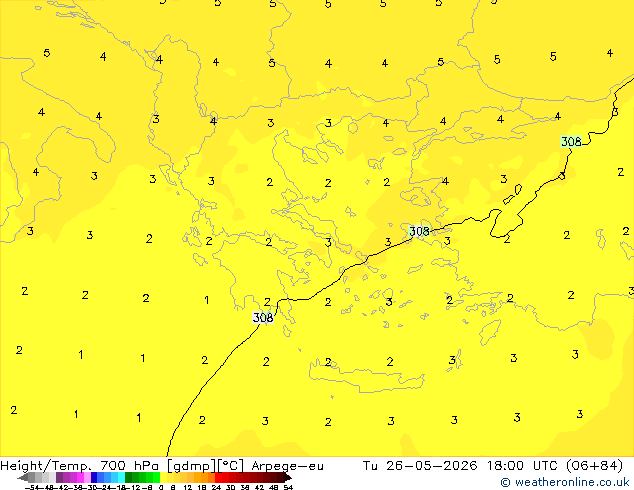Viewport: 634px width, 490px height.
Task: Click the dark brown right arrow of color scale
Action: [287, 478]
